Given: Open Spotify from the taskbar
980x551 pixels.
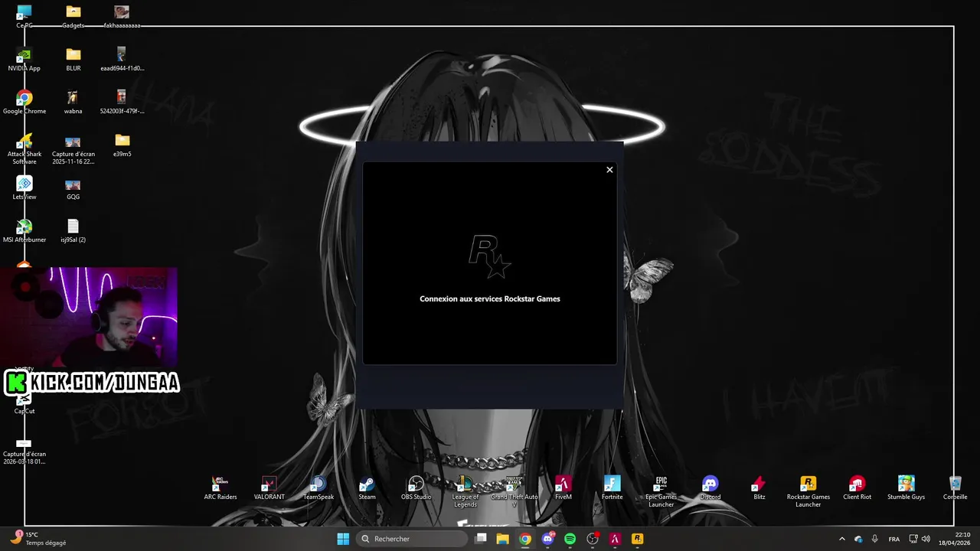Looking at the screenshot, I should click(x=570, y=539).
